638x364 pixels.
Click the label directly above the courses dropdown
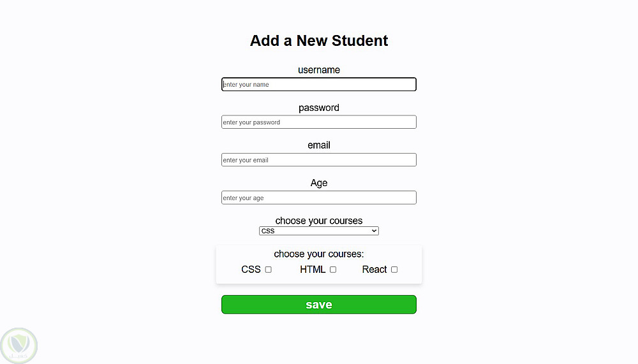tap(319, 221)
